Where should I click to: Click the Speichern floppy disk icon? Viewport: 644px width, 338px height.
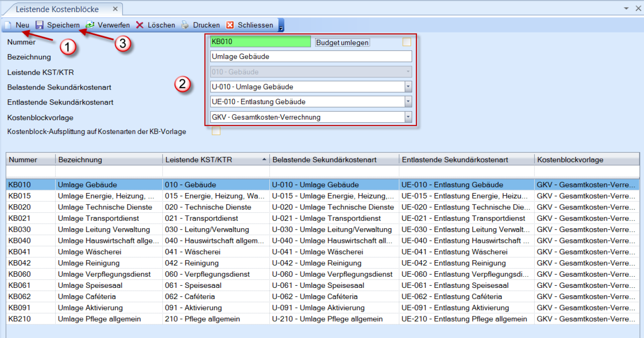[x=39, y=25]
